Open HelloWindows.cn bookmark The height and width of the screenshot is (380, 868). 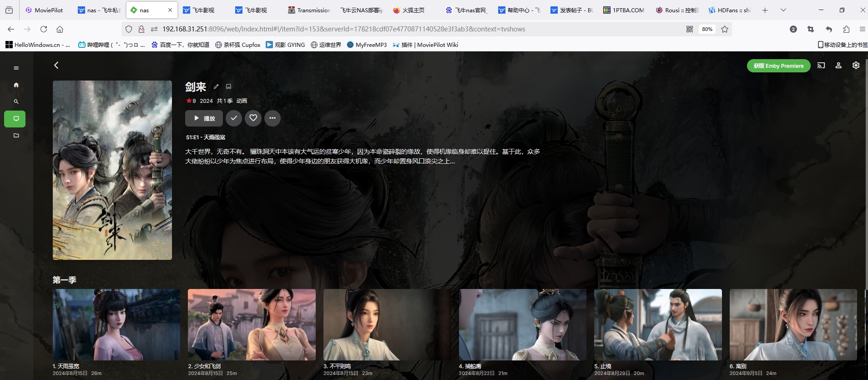tap(38, 45)
